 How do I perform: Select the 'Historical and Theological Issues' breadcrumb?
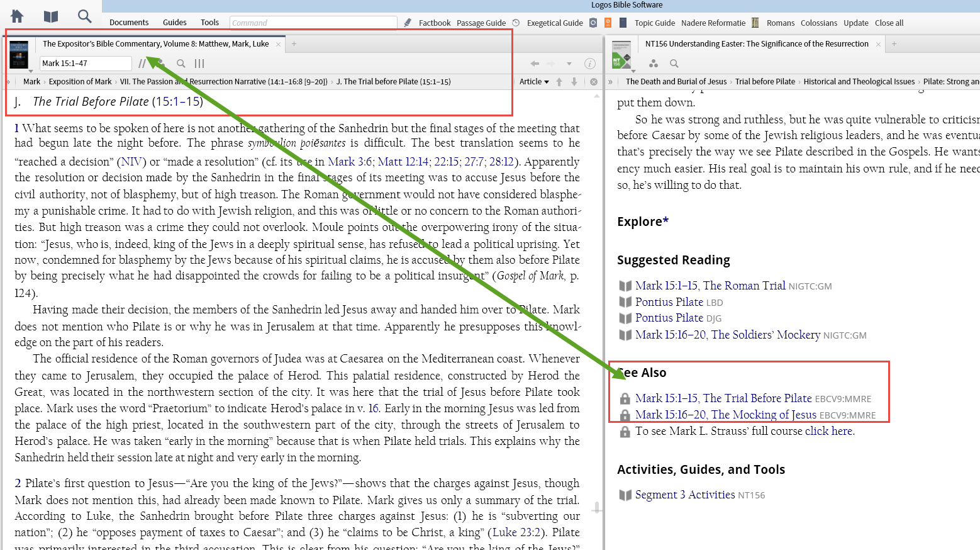pyautogui.click(x=859, y=82)
